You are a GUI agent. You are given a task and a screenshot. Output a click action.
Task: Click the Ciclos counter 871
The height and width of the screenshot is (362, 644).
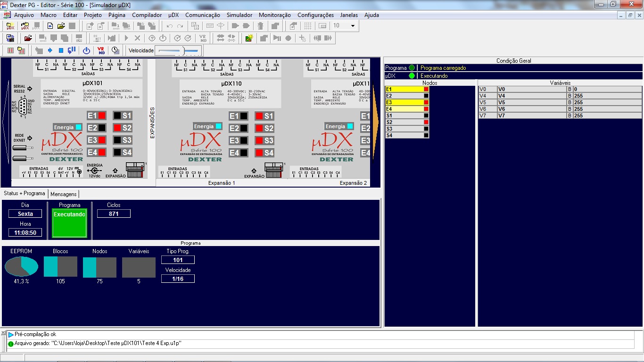point(114,214)
